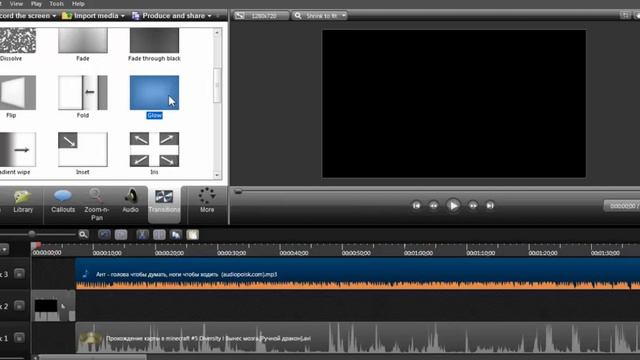Switch to the Zoom-n-Pan tab
The height and width of the screenshot is (360, 640).
pyautogui.click(x=97, y=205)
